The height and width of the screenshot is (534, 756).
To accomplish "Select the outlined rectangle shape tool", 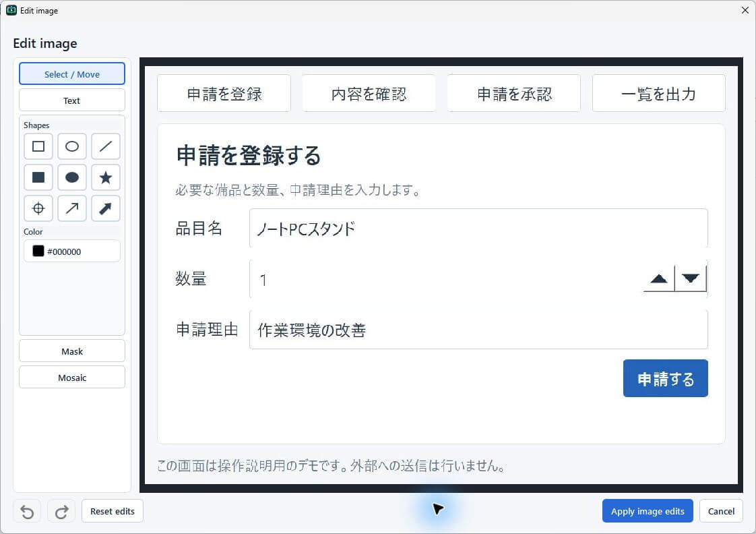I will point(38,146).
